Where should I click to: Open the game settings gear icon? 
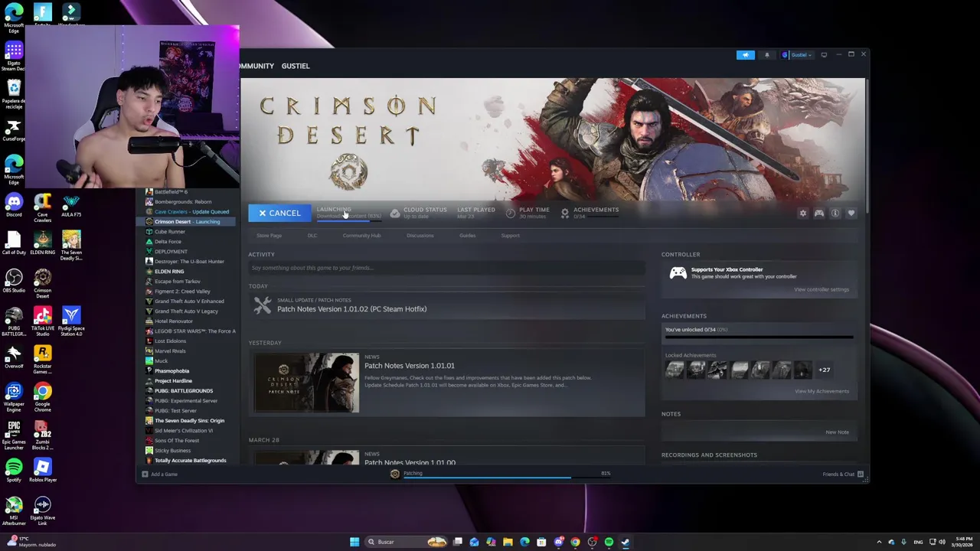pyautogui.click(x=802, y=214)
